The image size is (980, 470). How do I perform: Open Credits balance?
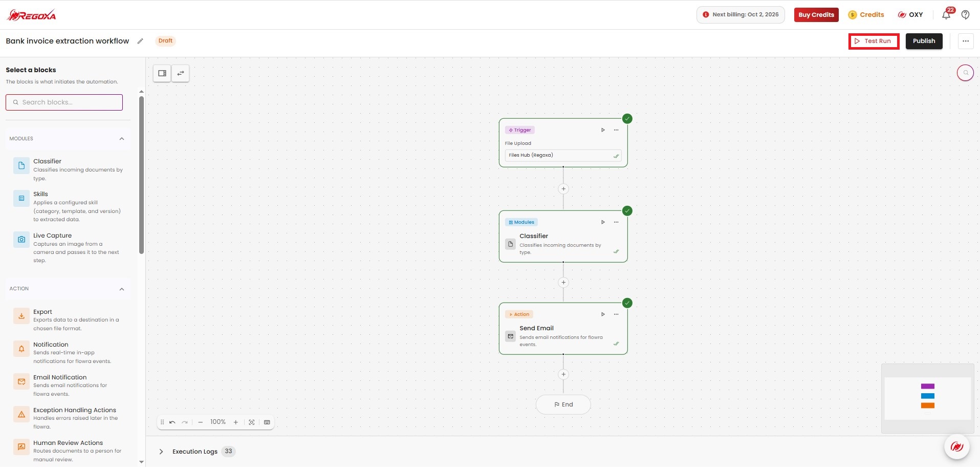coord(866,15)
